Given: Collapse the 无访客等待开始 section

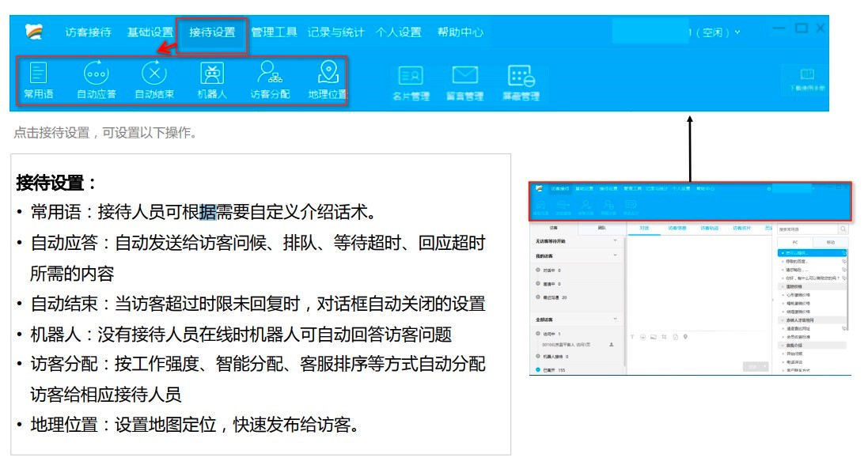Looking at the screenshot, I should pos(615,240).
